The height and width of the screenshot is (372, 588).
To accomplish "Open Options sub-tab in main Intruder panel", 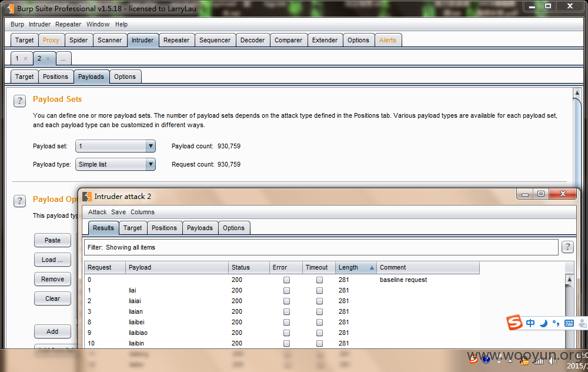I will (x=125, y=77).
